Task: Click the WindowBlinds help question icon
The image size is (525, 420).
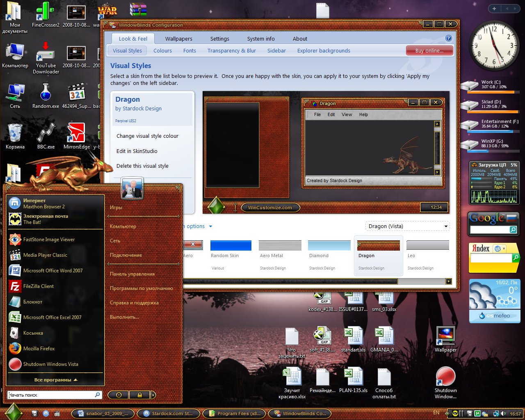Action: [x=448, y=38]
